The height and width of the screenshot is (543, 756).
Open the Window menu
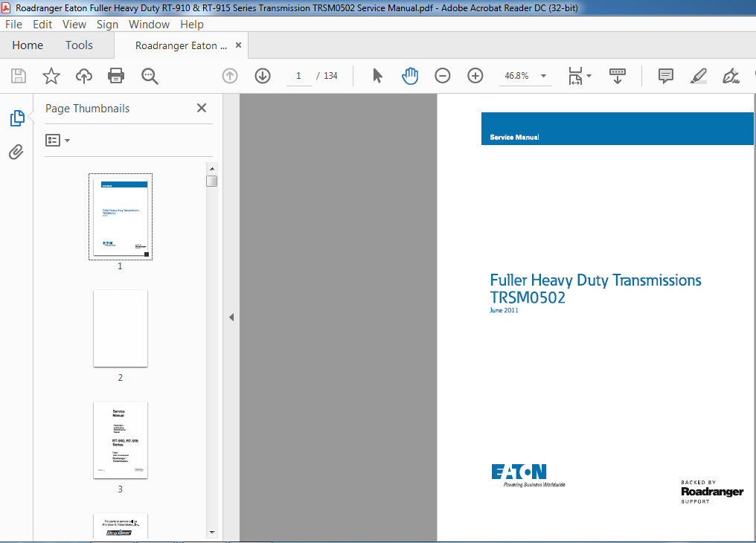(149, 24)
